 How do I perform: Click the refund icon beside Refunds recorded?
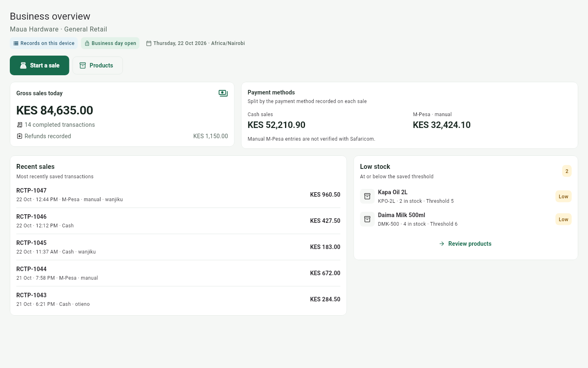pos(20,136)
